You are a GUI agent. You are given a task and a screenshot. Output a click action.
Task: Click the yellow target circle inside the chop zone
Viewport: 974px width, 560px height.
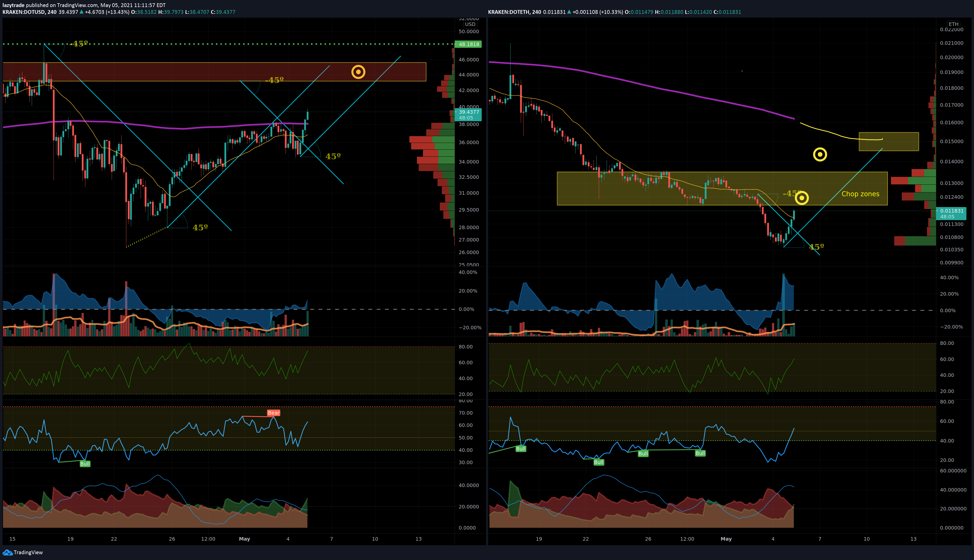tap(802, 198)
